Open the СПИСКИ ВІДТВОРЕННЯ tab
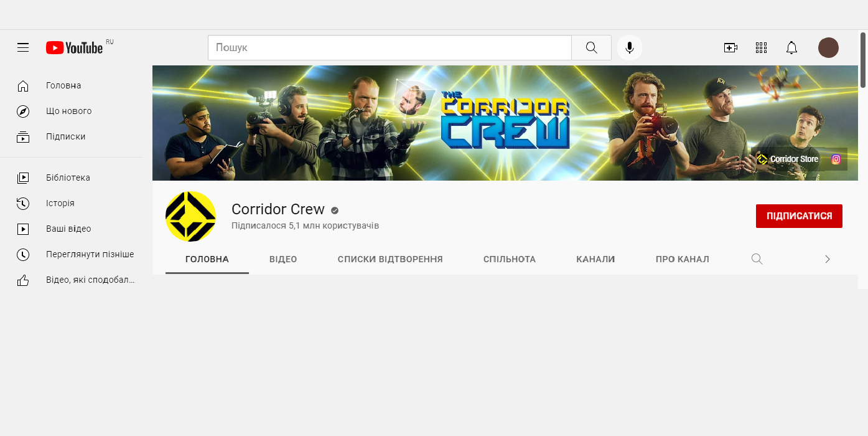868x436 pixels. 390,259
